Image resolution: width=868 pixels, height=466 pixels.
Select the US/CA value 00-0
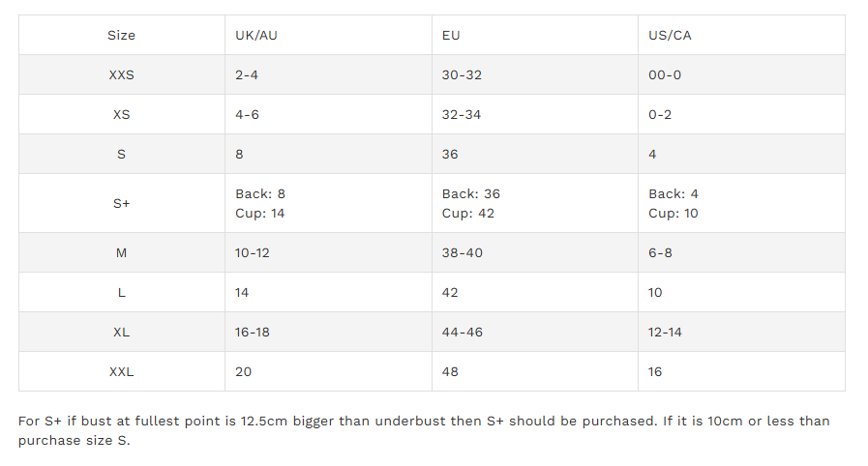click(665, 75)
